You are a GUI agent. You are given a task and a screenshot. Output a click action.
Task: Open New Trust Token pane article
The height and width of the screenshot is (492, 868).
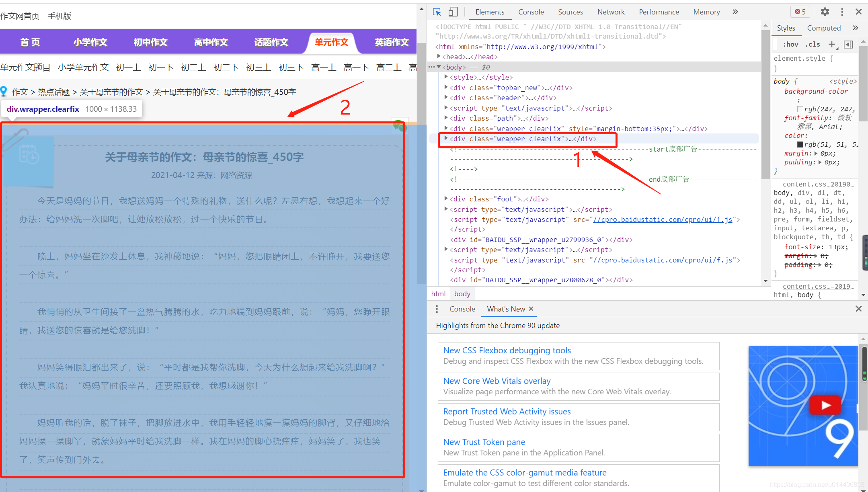[484, 442]
